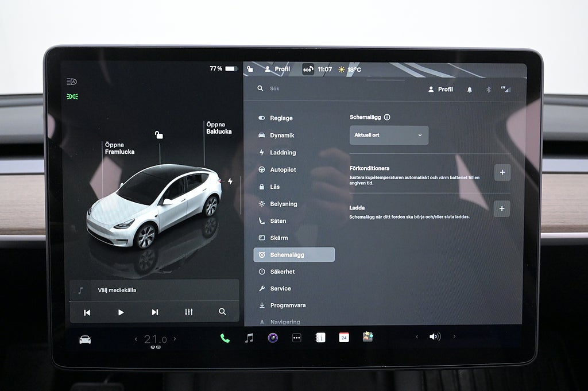588x391 pixels.
Task: Open the calendar app icon
Action: (344, 338)
